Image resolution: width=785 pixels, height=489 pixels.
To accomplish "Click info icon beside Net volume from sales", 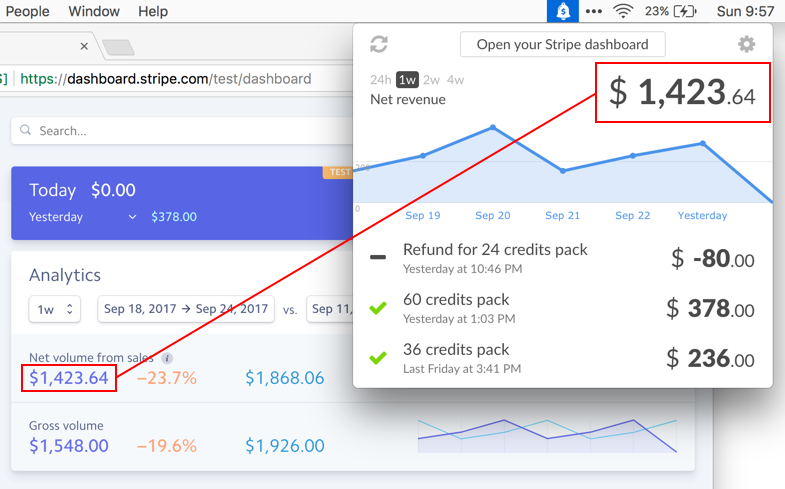I will pyautogui.click(x=167, y=358).
